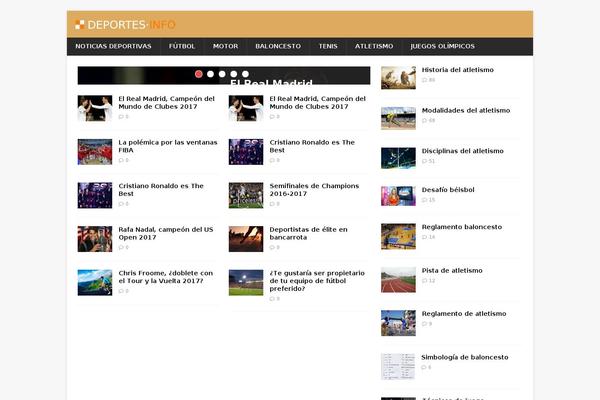The image size is (600, 400).
Task: Open Noticias Deportivas menu item
Action: (113, 46)
